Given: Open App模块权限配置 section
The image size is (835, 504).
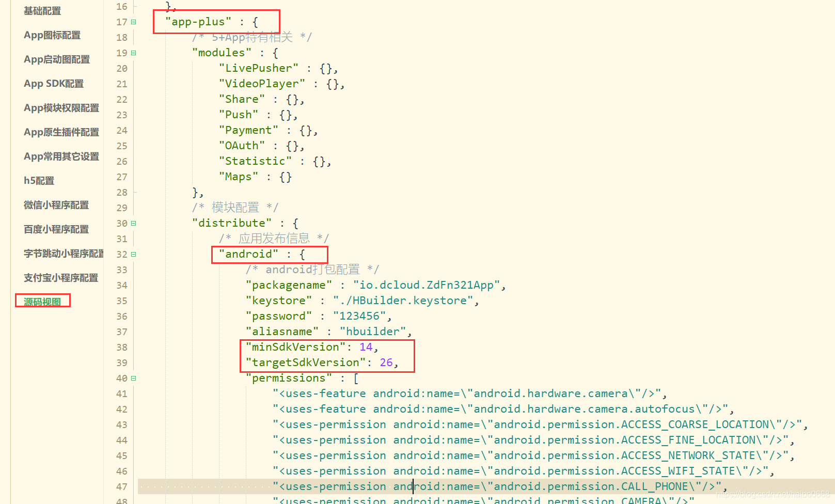Looking at the screenshot, I should (x=61, y=108).
